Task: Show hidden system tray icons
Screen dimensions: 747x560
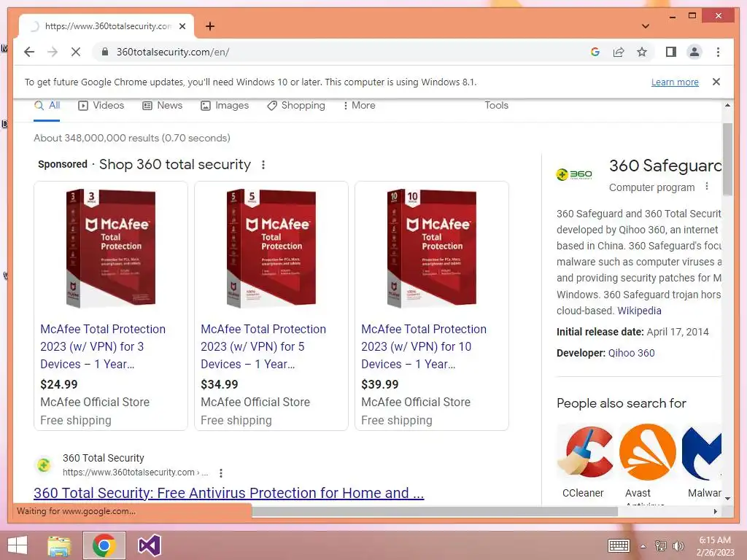Action: (x=643, y=546)
